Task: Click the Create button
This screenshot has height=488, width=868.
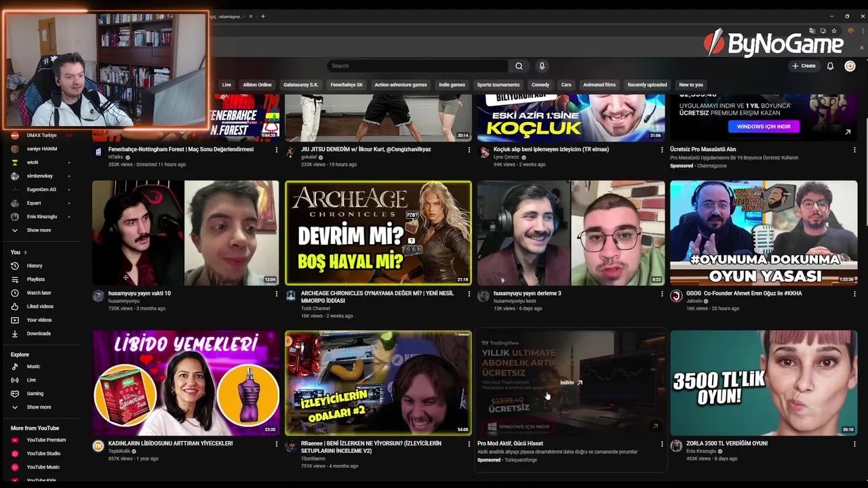Action: 804,66
